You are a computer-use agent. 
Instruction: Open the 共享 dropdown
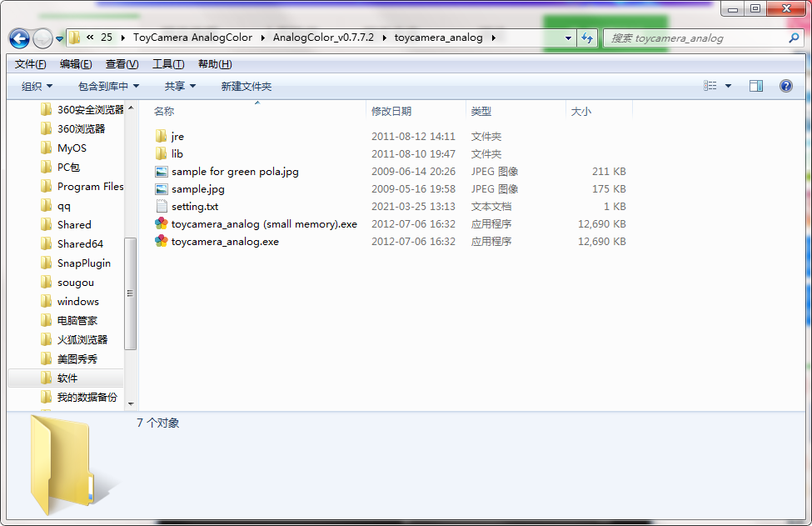(x=180, y=86)
